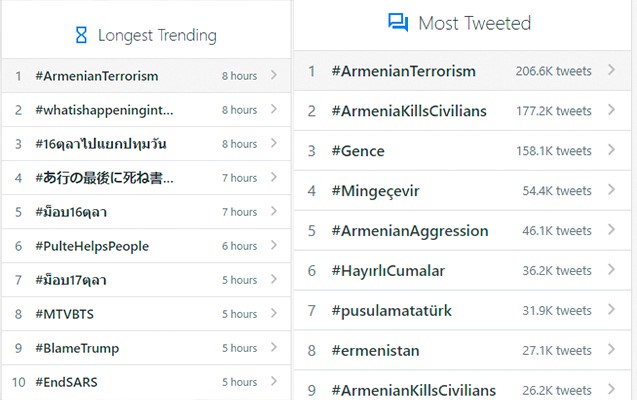Select the #pusulamatatürk trend
Image resolution: width=637 pixels, height=400 pixels.
(x=392, y=311)
